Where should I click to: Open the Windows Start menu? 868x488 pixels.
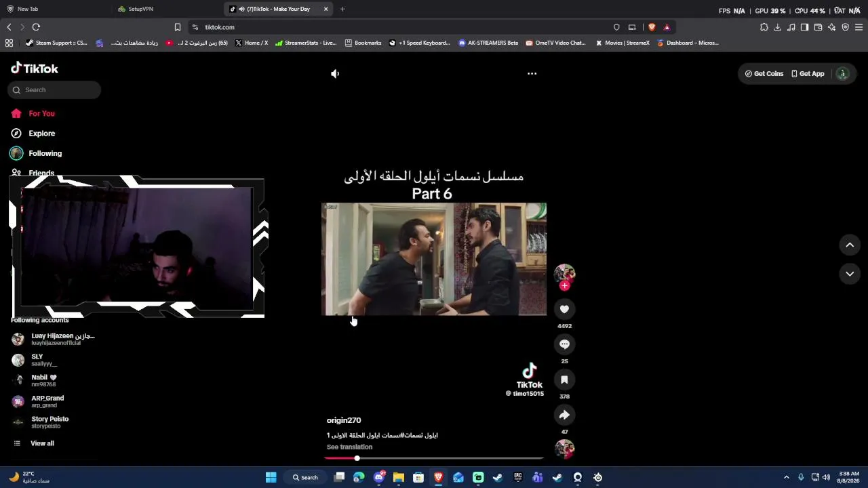271,477
